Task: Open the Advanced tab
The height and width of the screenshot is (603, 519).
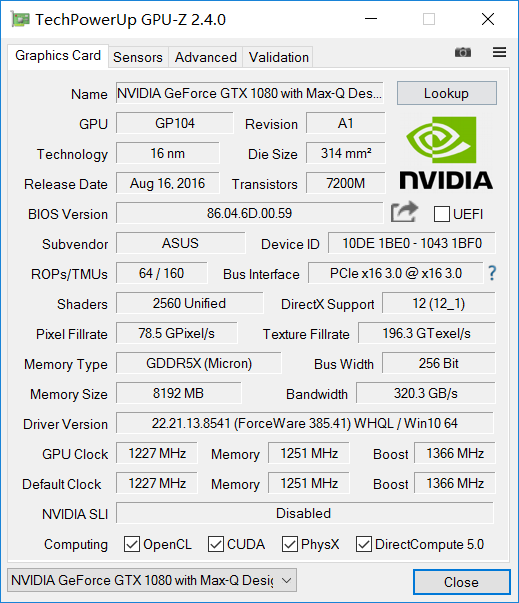Action: click(x=206, y=57)
